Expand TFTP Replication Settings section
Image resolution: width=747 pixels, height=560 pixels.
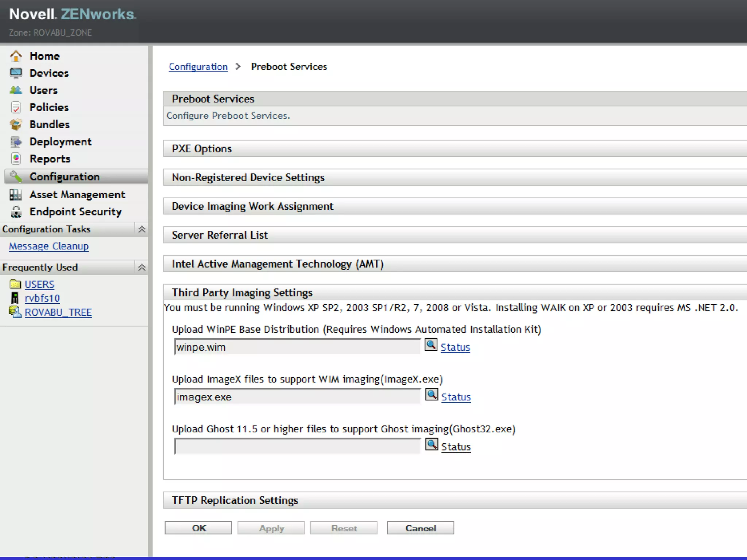click(x=455, y=500)
